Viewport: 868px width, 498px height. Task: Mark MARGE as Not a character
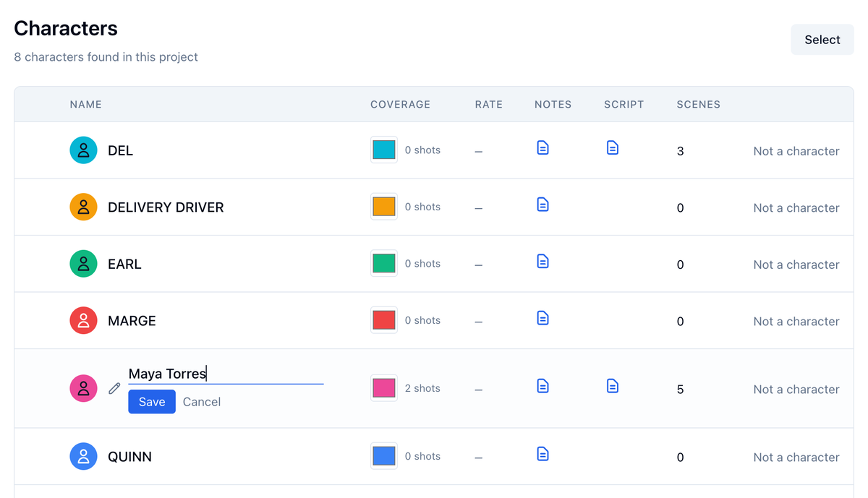pyautogui.click(x=796, y=321)
